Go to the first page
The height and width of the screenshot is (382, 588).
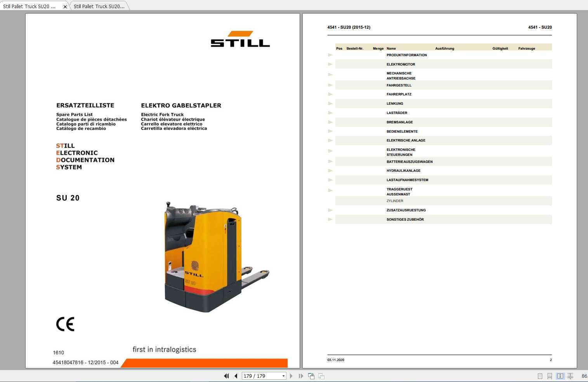(x=226, y=376)
